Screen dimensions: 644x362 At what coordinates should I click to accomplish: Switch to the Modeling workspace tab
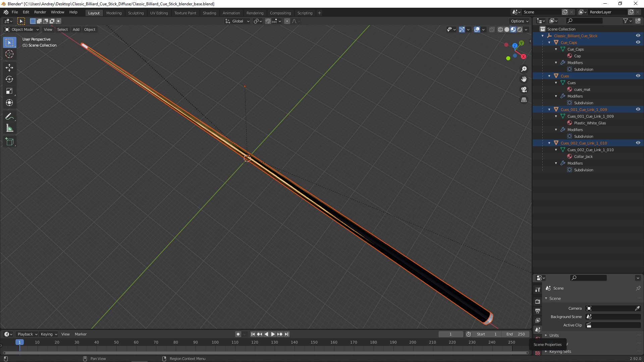(114, 13)
